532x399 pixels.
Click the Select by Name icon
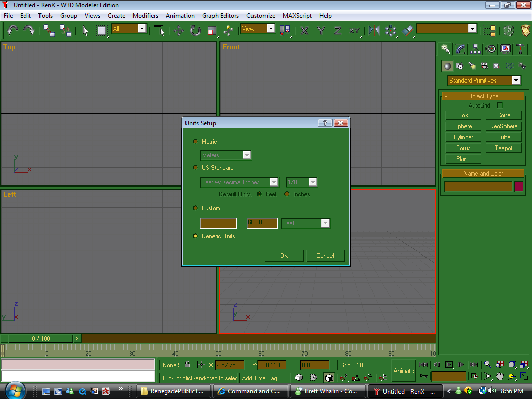159,31
